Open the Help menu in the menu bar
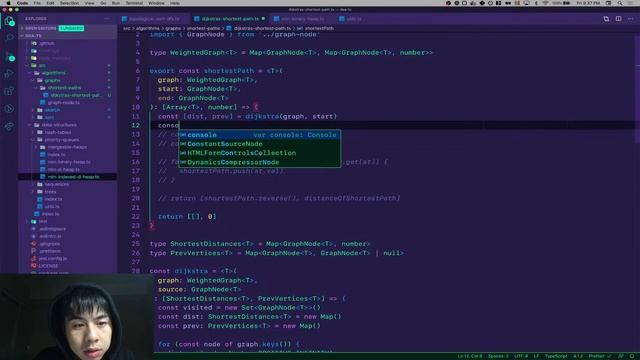640x360 pixels. coord(175,3)
